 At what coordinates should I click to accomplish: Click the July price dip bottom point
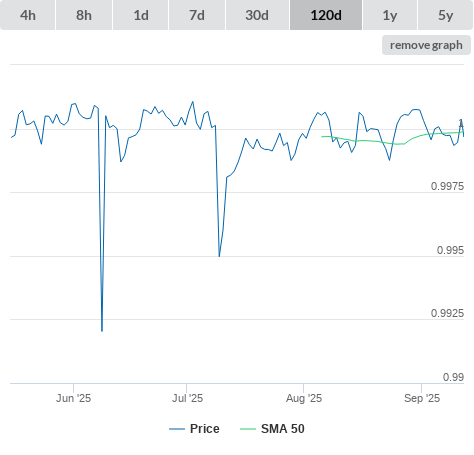pyautogui.click(x=219, y=256)
